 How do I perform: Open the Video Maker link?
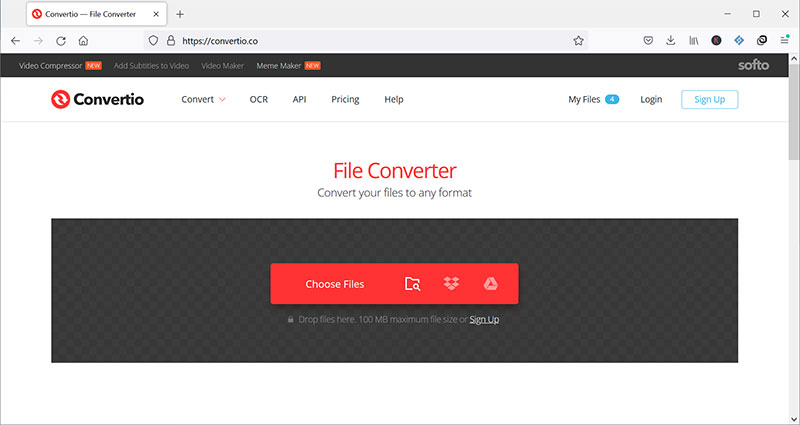coord(222,66)
